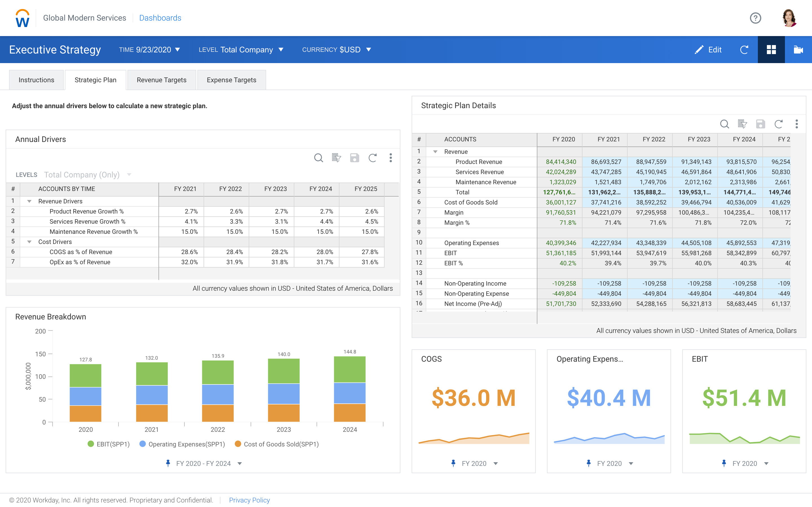The image size is (812, 507).
Task: Click the Dashboards navigation link
Action: 160,17
